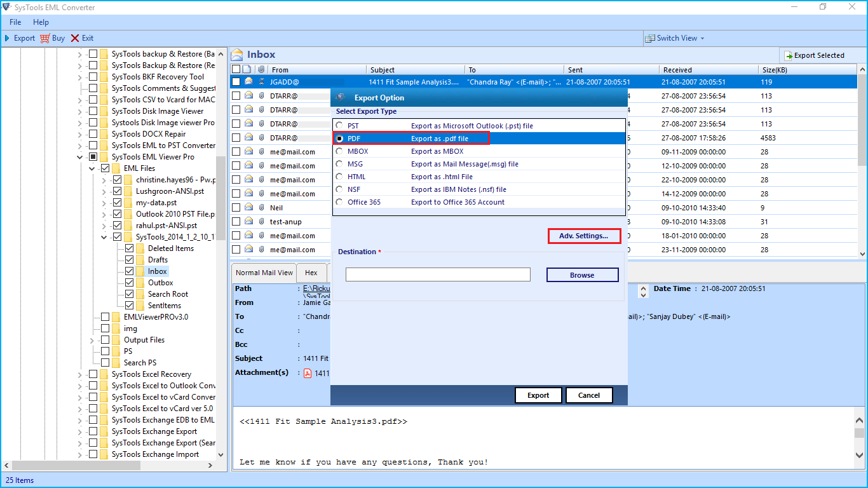
Task: Select the NSF export radio button
Action: point(339,189)
